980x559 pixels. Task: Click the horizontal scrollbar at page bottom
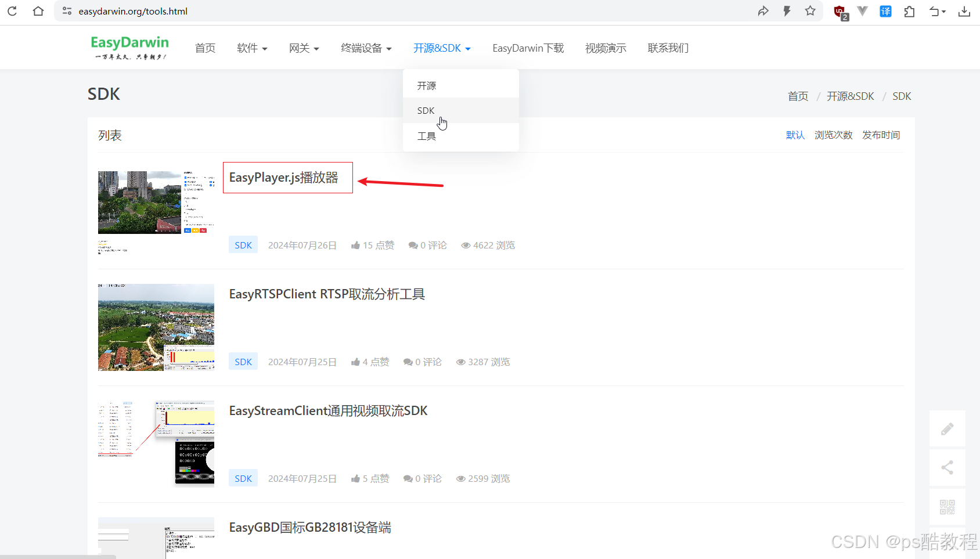[58, 557]
